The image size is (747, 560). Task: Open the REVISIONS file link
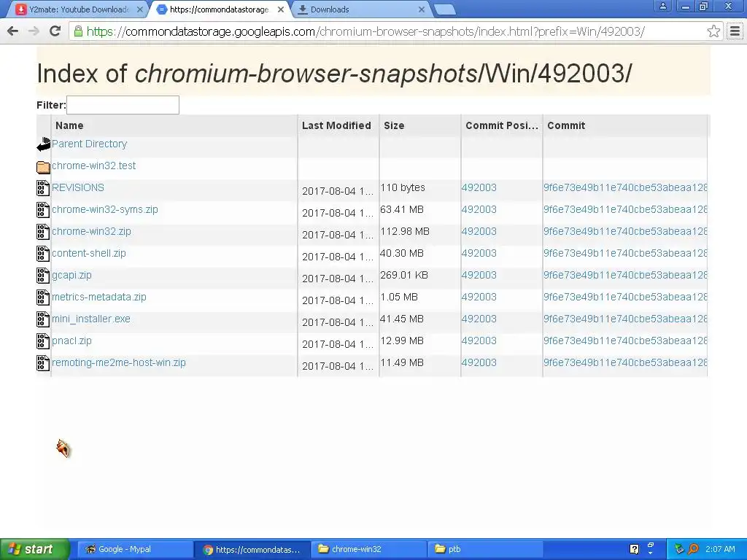pyautogui.click(x=77, y=187)
